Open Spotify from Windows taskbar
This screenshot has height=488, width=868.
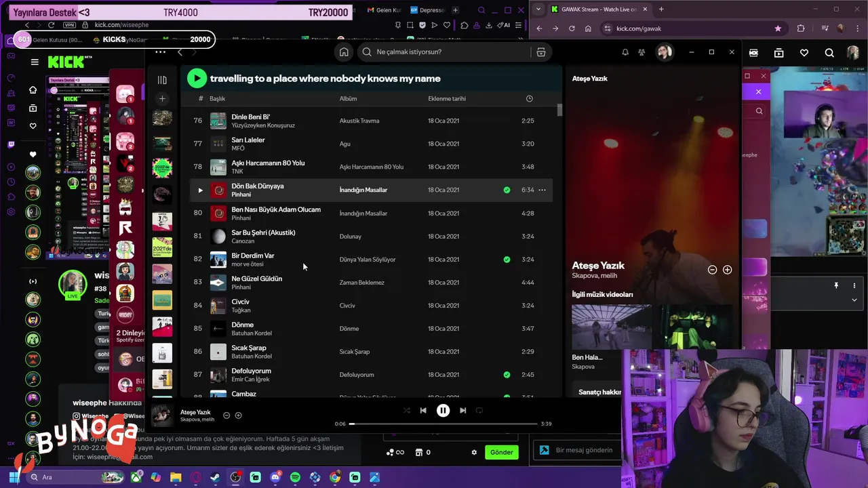295,477
